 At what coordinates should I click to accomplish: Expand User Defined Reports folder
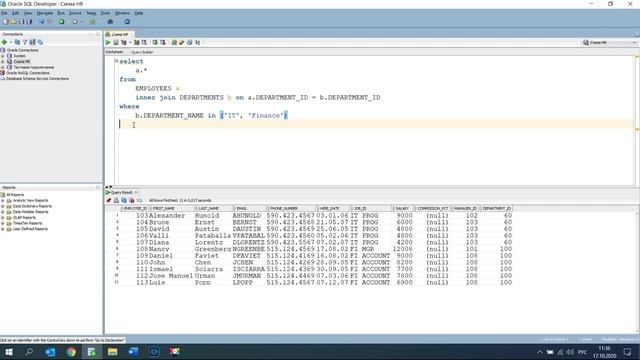[3, 229]
